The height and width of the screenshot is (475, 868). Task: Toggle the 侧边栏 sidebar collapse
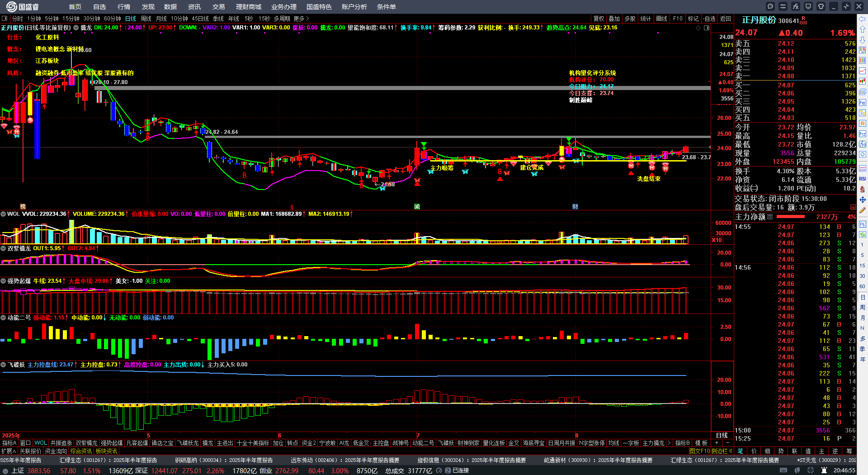(x=722, y=451)
